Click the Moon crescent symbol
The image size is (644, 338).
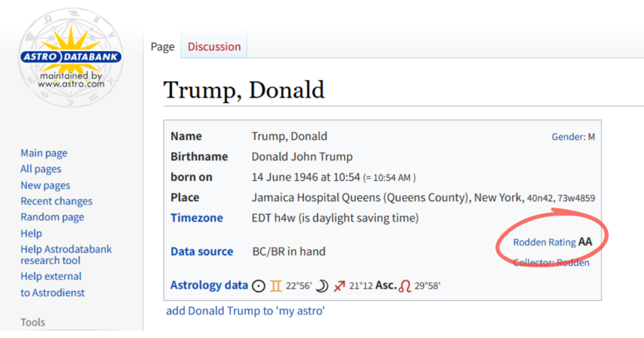pos(323,286)
